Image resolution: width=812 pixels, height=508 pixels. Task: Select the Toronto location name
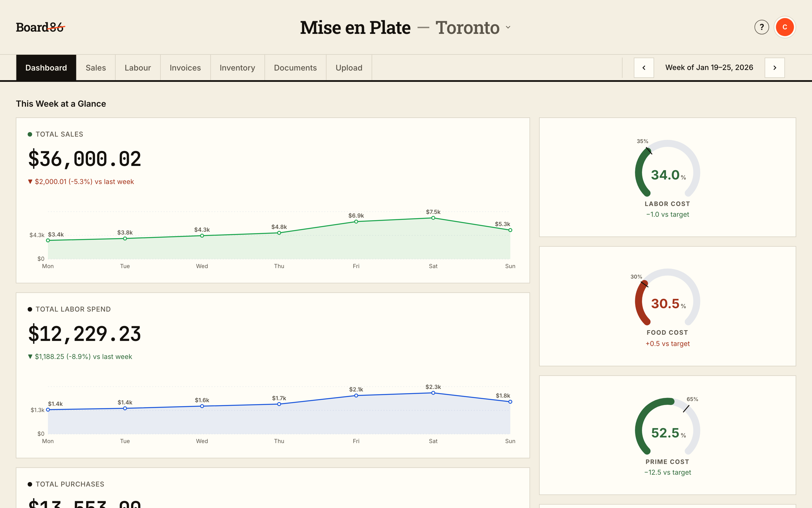[x=467, y=27]
